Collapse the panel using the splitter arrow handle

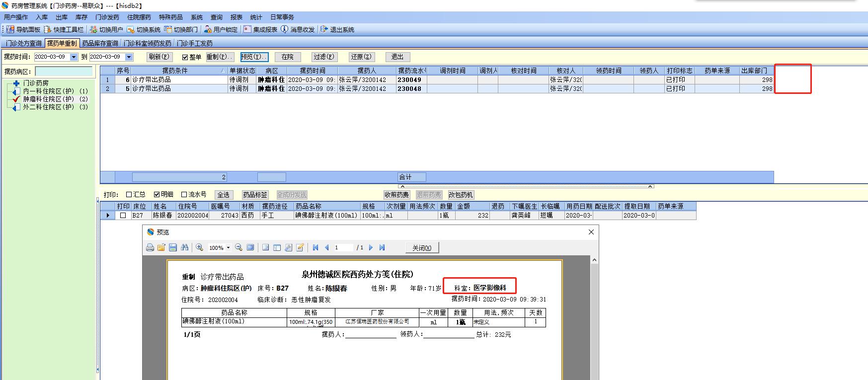pyautogui.click(x=526, y=186)
